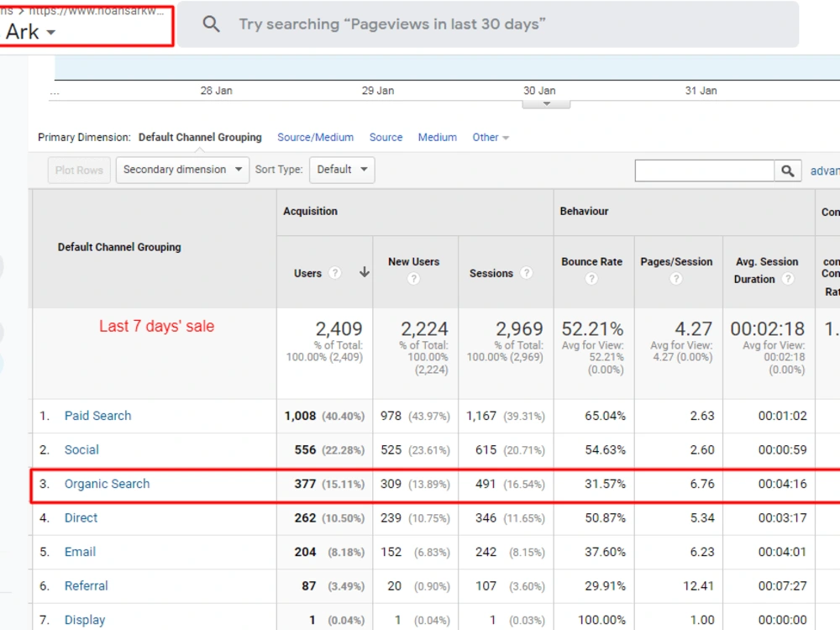840x630 pixels.
Task: Sort by the New Users column header
Action: tap(413, 261)
